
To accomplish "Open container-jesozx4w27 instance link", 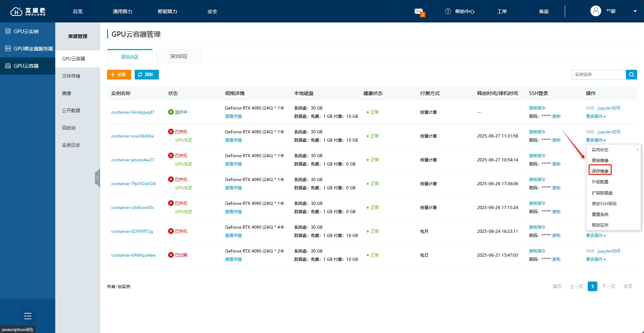I will click(x=133, y=160).
